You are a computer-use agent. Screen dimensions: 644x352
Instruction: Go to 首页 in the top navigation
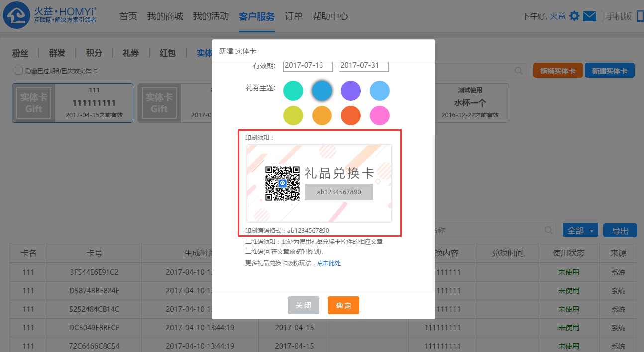tap(128, 16)
